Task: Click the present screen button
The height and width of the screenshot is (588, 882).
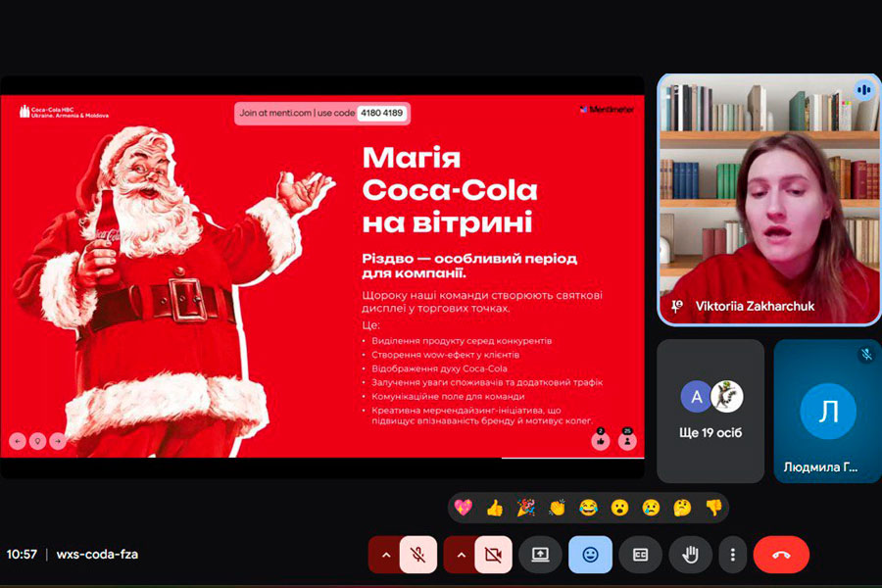Action: (540, 555)
